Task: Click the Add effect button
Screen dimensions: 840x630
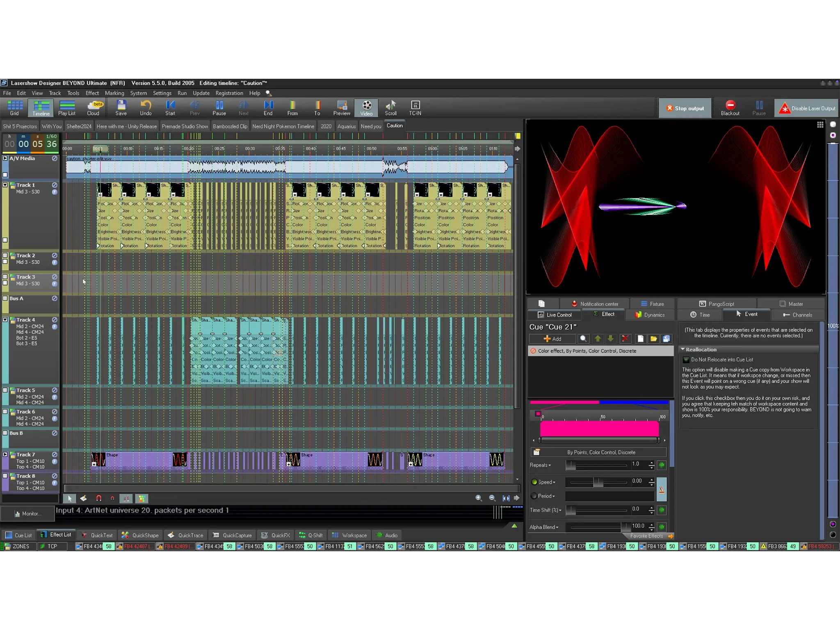Action: click(x=552, y=339)
